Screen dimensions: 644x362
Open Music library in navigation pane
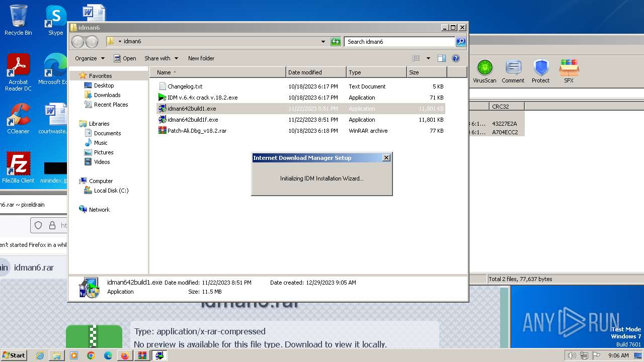click(x=101, y=143)
